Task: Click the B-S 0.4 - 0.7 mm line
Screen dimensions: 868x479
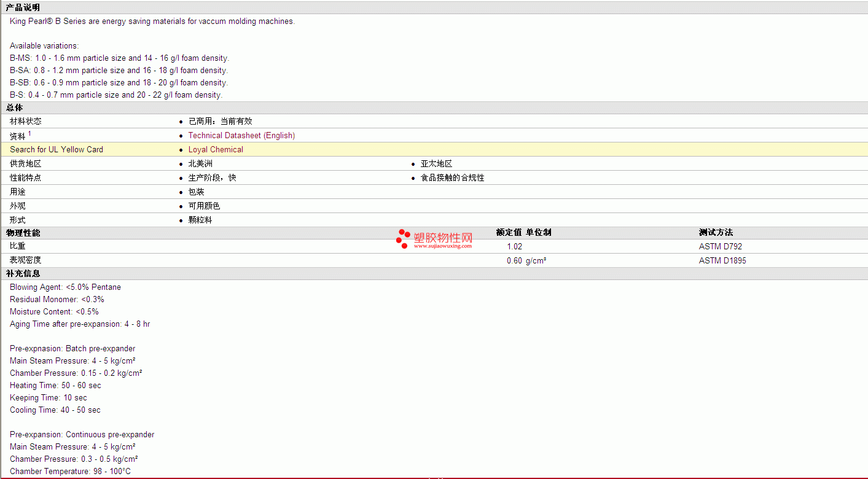Action: click(x=116, y=95)
